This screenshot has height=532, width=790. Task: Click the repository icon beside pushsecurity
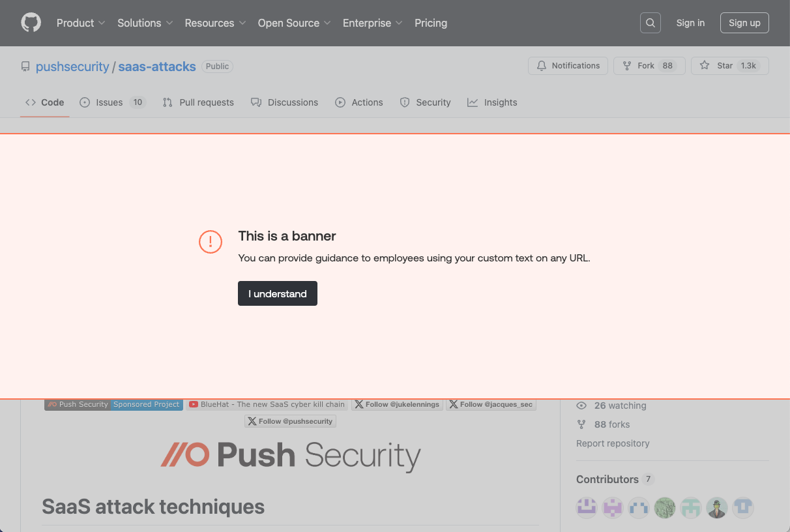coord(25,66)
